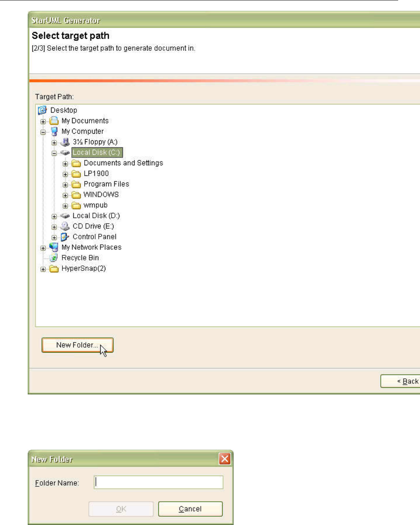The width and height of the screenshot is (420, 525).
Task: Close the New Folder dialog
Action: click(225, 459)
